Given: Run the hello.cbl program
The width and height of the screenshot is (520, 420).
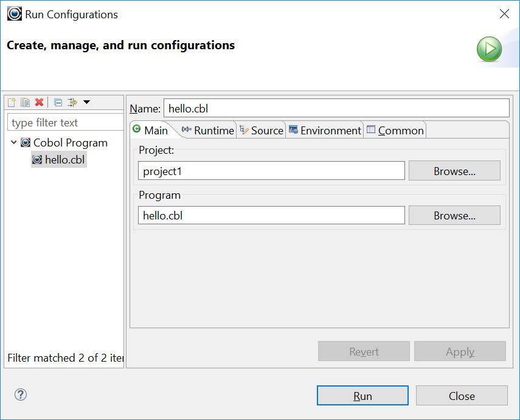Looking at the screenshot, I should [x=362, y=396].
